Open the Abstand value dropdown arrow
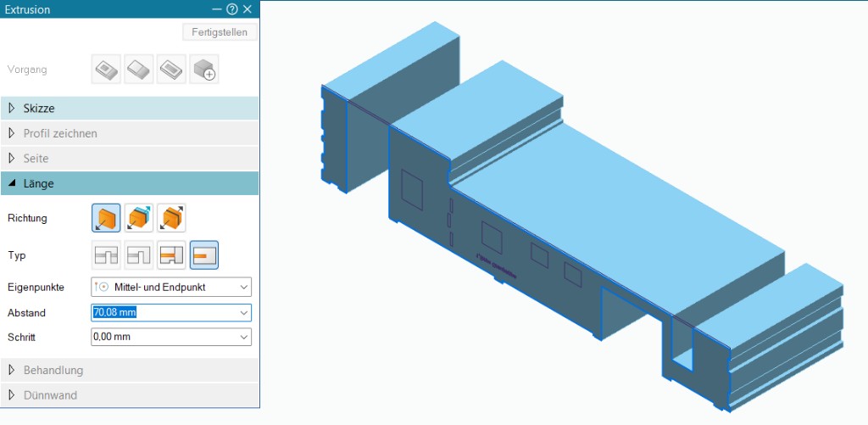This screenshot has width=868, height=425. (x=243, y=313)
